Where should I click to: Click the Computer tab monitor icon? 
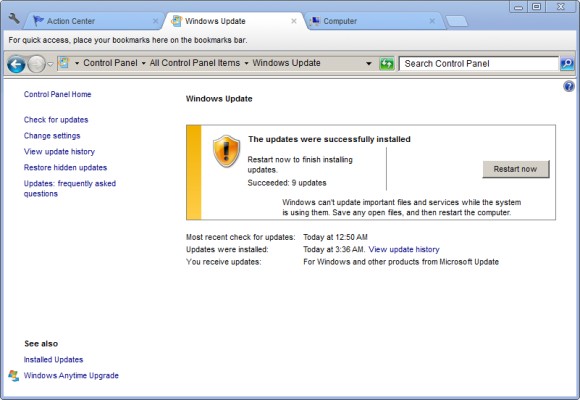coord(314,21)
